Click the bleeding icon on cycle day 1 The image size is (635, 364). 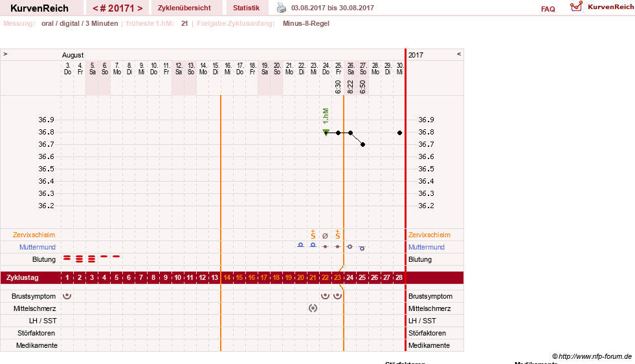click(67, 257)
